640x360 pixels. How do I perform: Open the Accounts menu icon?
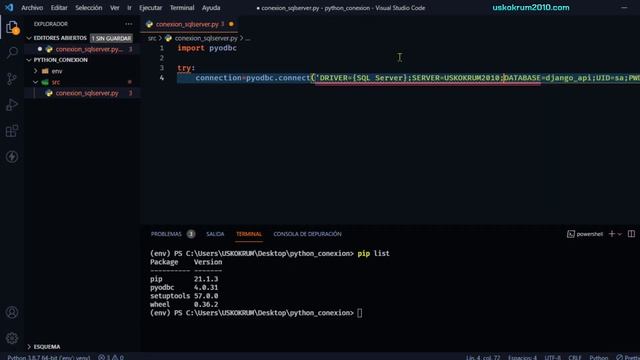(12, 312)
